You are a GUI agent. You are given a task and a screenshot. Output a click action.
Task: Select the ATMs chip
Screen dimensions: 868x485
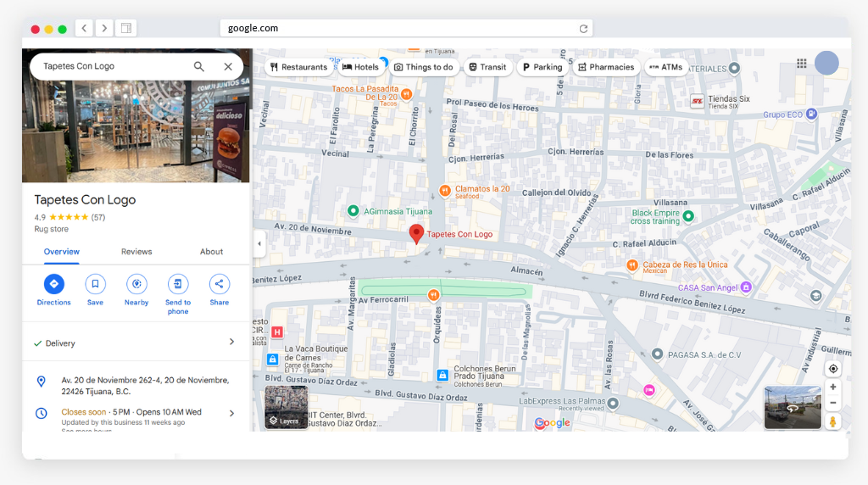666,67
